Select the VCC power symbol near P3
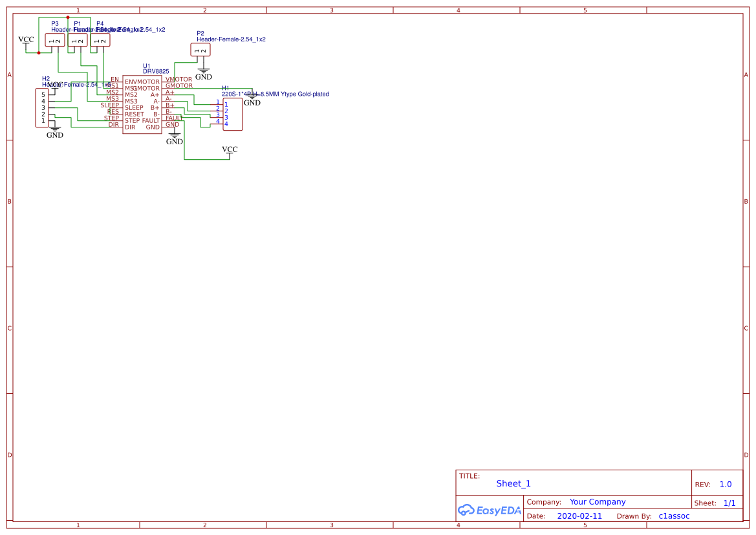 coord(26,40)
